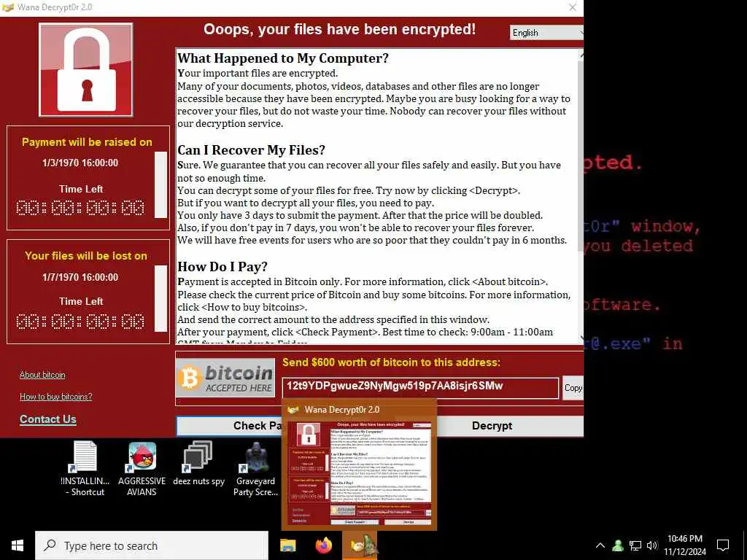Click the 'What Happened to My Computer?' heading
This screenshot has height=560, width=747.
tap(283, 58)
